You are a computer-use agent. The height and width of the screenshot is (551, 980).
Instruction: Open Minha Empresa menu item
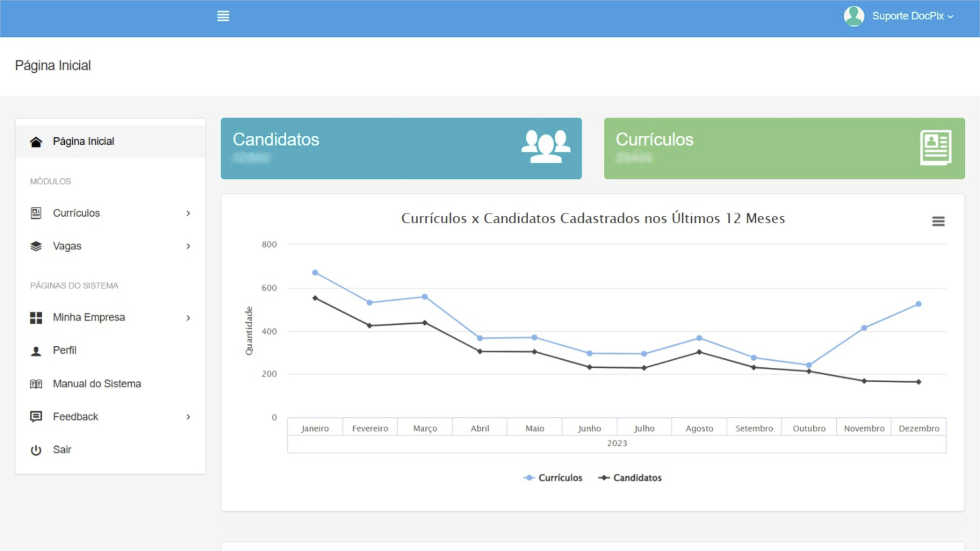(89, 317)
